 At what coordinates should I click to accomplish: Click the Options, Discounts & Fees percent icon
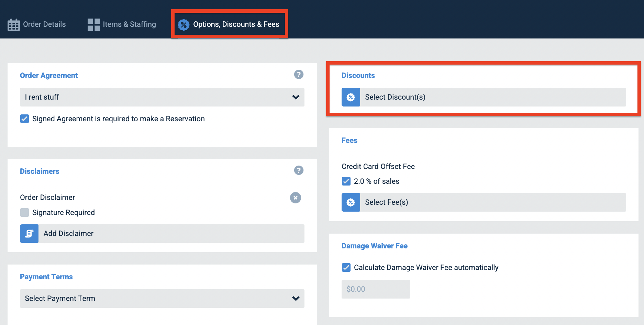pyautogui.click(x=184, y=25)
